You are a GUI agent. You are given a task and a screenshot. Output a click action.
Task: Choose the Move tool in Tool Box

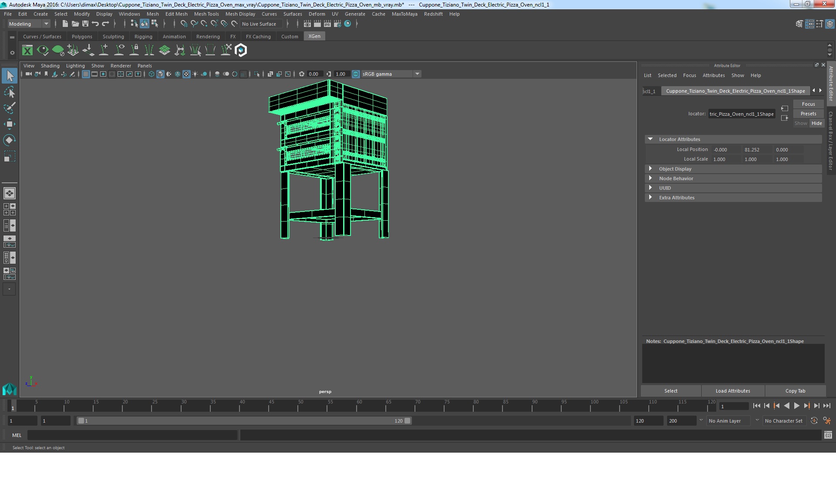[9, 124]
